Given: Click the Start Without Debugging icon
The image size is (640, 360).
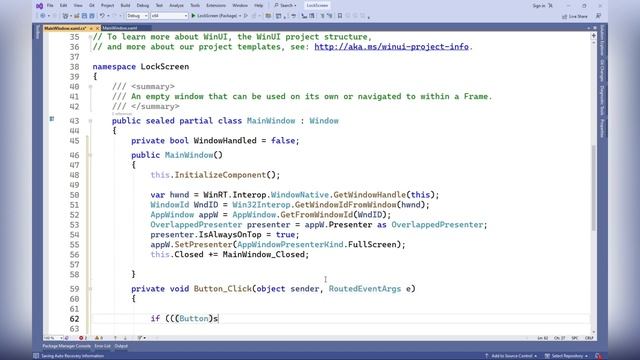Looking at the screenshot, I should click(246, 16).
